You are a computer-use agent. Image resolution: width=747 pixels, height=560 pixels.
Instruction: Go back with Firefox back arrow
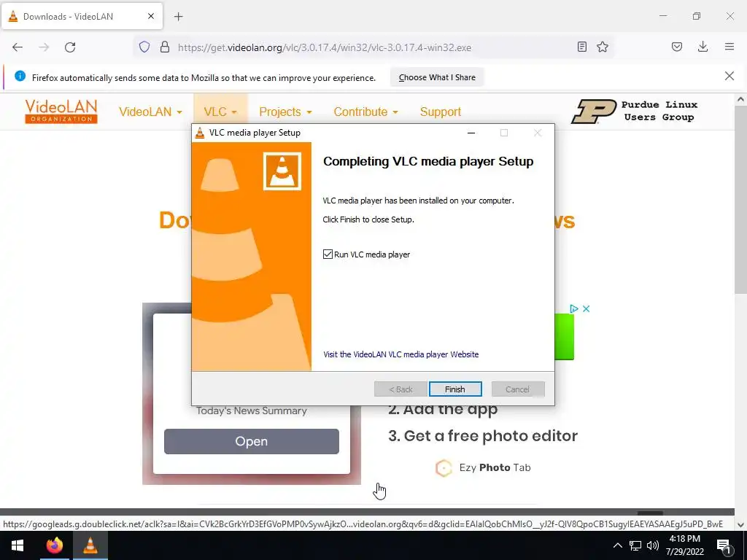tap(18, 47)
